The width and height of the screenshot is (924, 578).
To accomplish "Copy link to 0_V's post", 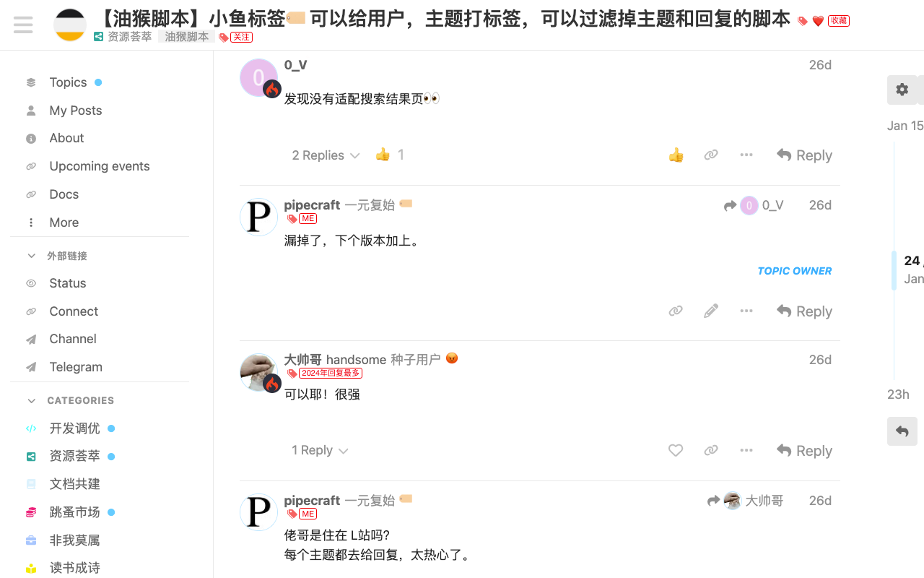I will point(711,155).
